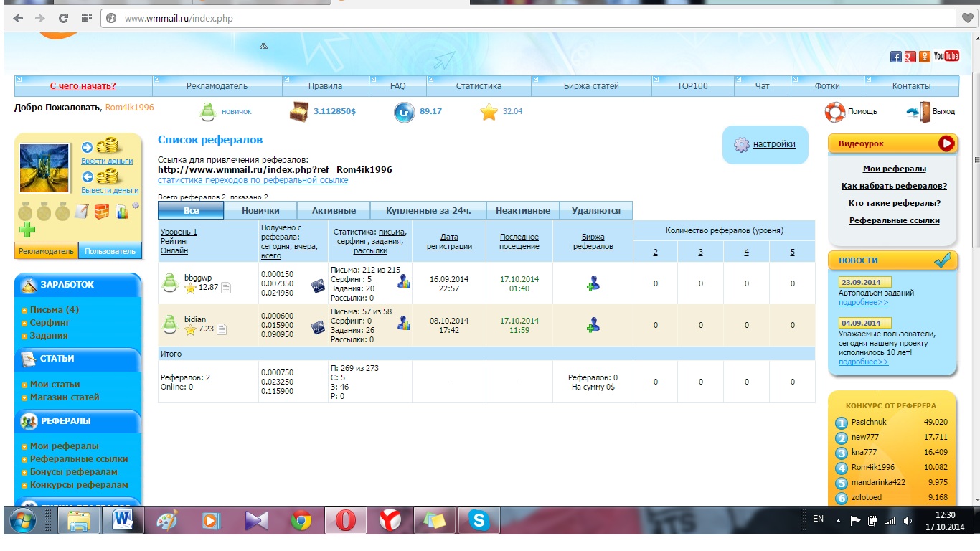This screenshot has width=980, height=551.
Task: Click the Odnoklassniki orange social icon
Action: (924, 56)
